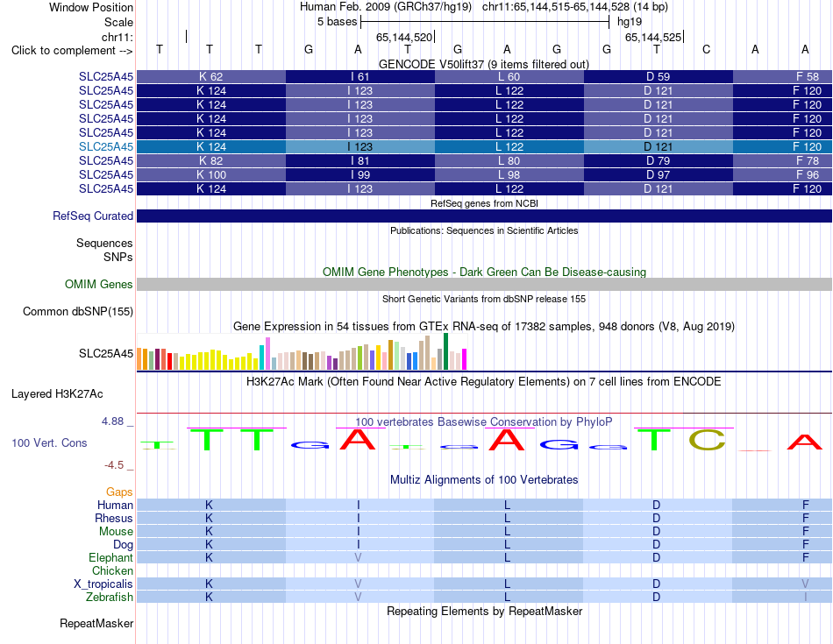
Task: Click the dark blue RefSeq Curated gene bar
Action: pyautogui.click(x=485, y=216)
